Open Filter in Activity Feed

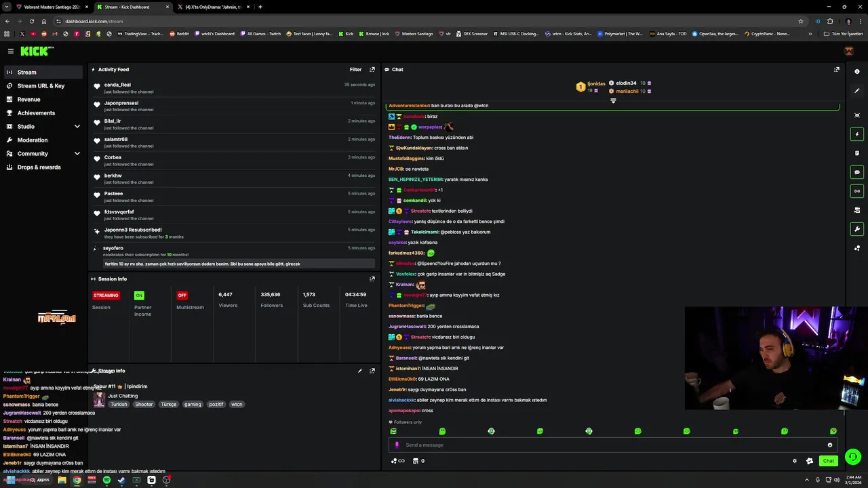tap(355, 69)
